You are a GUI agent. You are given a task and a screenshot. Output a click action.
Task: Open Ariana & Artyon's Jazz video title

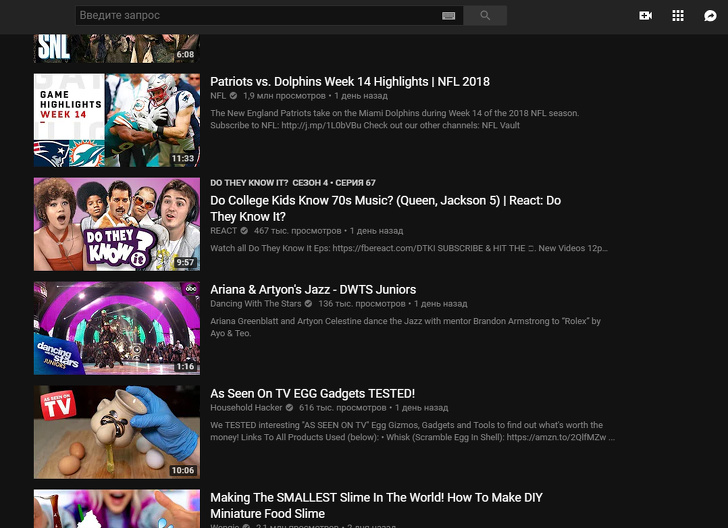coord(312,290)
